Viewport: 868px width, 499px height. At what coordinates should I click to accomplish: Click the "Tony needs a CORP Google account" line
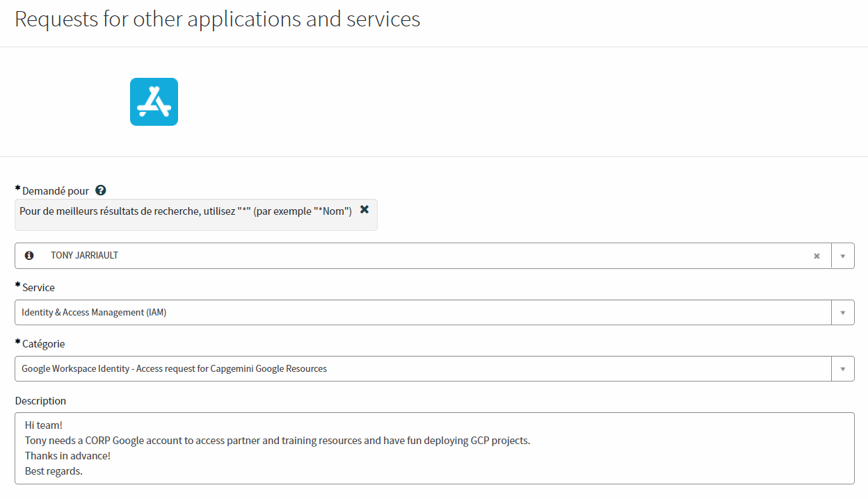278,441
